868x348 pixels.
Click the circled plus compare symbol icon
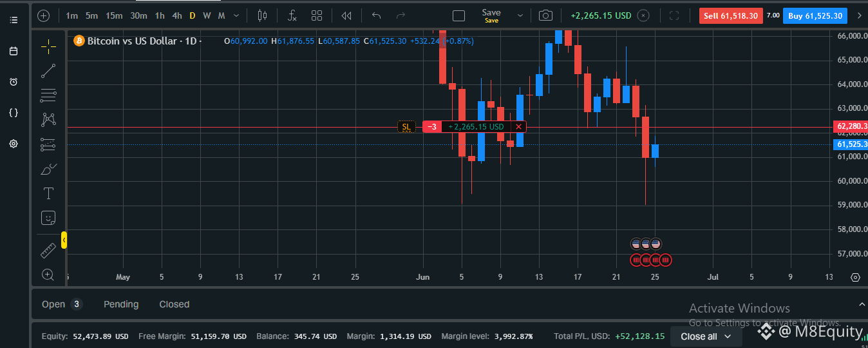[44, 15]
